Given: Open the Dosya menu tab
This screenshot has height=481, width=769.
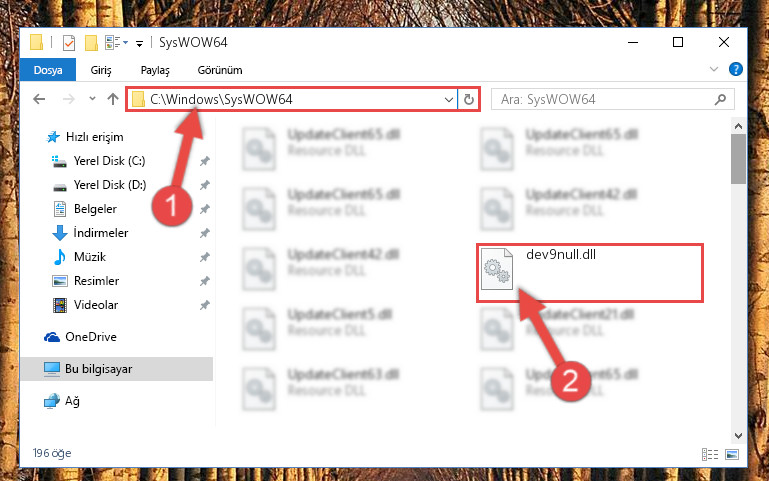Looking at the screenshot, I should 48,70.
